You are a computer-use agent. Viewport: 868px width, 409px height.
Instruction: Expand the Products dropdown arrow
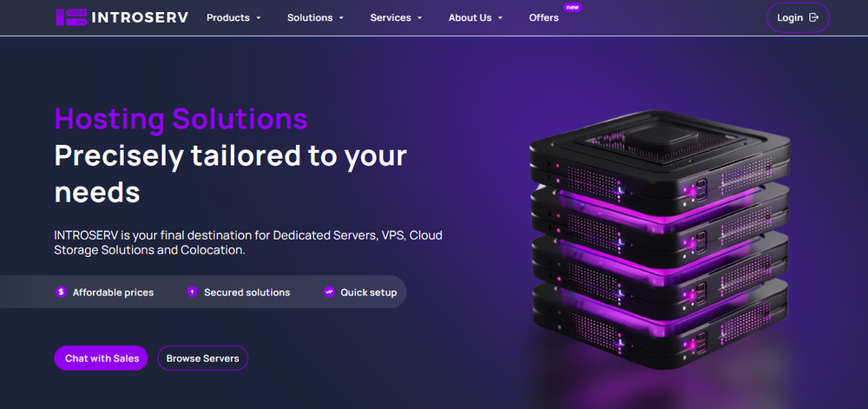pyautogui.click(x=258, y=18)
